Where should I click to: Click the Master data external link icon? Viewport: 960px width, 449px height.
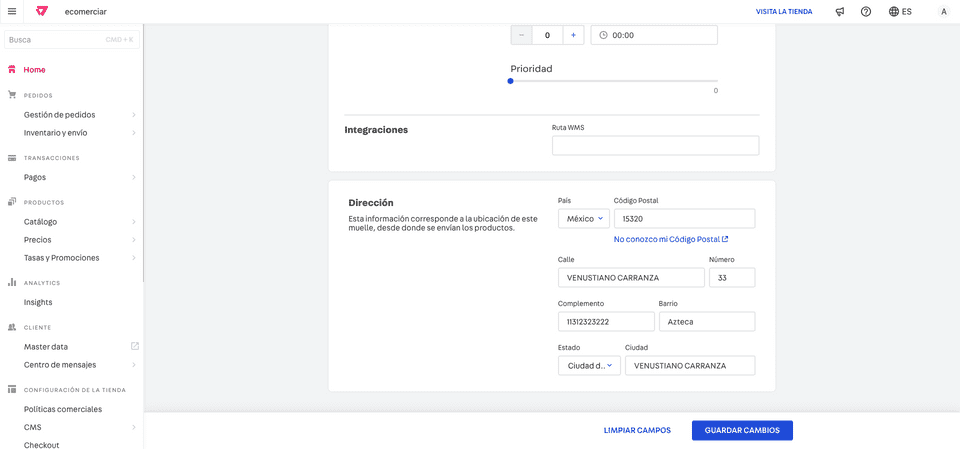click(x=135, y=346)
